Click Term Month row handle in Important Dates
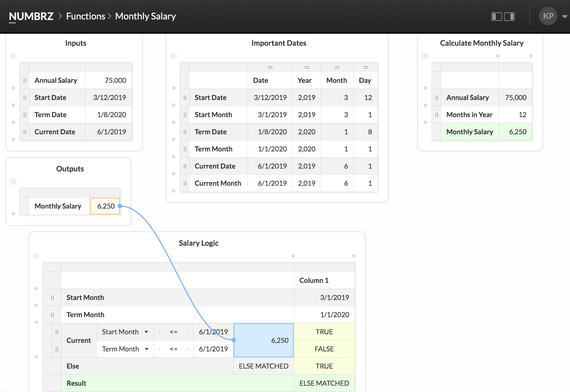This screenshot has height=392, width=570. (185, 149)
